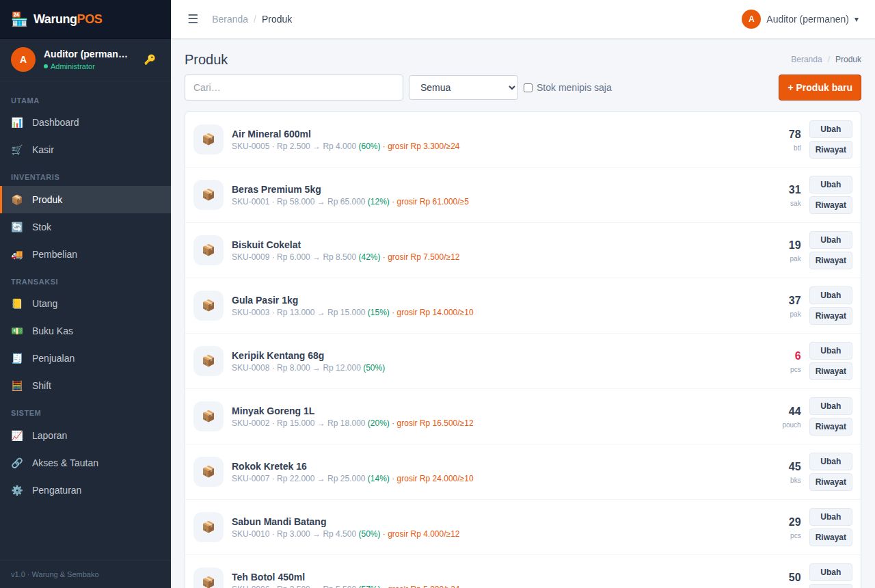Click the Stok refresh arrows icon
Image resolution: width=875 pixels, height=588 pixels.
pyautogui.click(x=17, y=227)
